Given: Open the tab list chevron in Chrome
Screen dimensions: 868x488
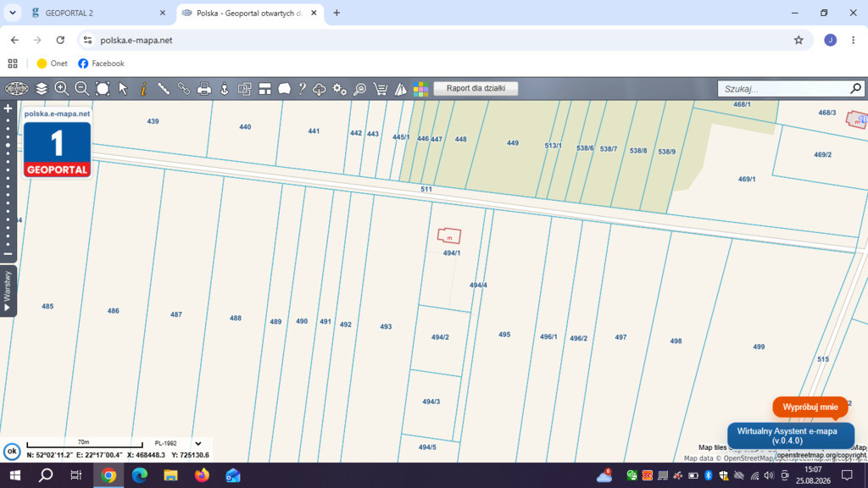Looking at the screenshot, I should 12,13.
